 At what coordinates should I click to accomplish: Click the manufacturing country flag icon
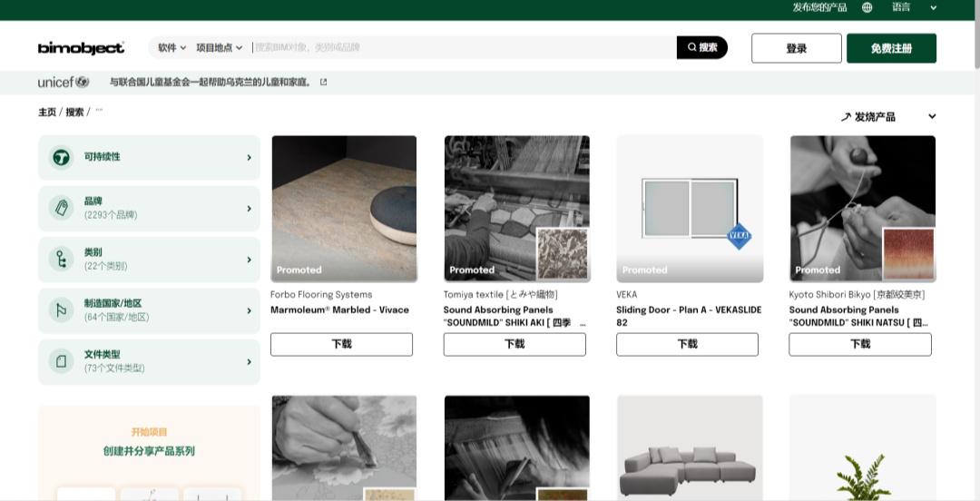[x=62, y=311]
